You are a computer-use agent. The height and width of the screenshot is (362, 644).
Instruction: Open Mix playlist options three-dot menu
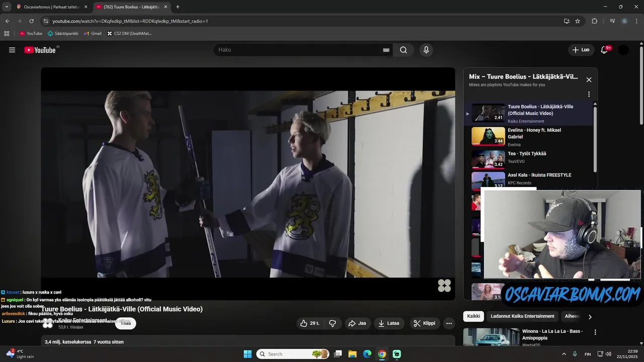click(589, 94)
